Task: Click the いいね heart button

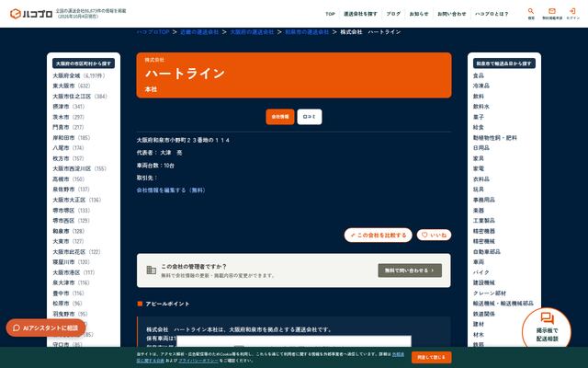Action: (434, 236)
